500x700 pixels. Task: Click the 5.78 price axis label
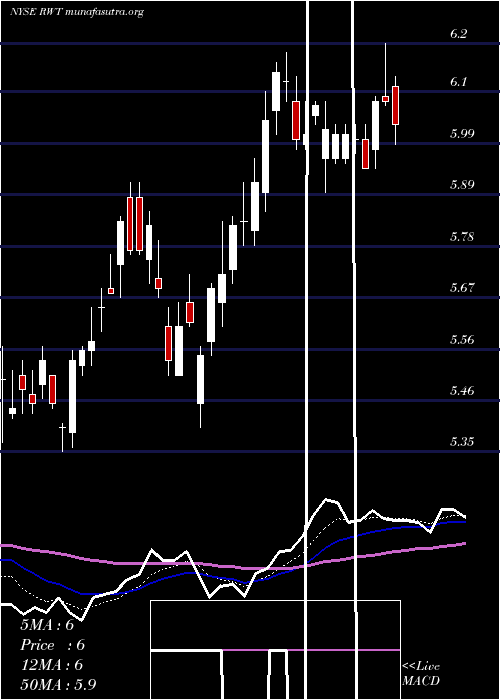[x=461, y=237]
